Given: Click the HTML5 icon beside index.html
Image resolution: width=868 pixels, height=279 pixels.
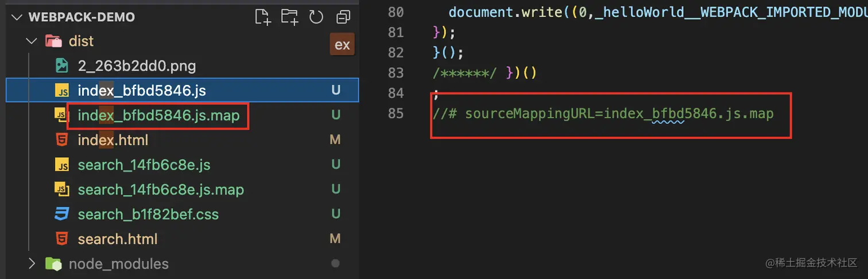Looking at the screenshot, I should point(61,139).
